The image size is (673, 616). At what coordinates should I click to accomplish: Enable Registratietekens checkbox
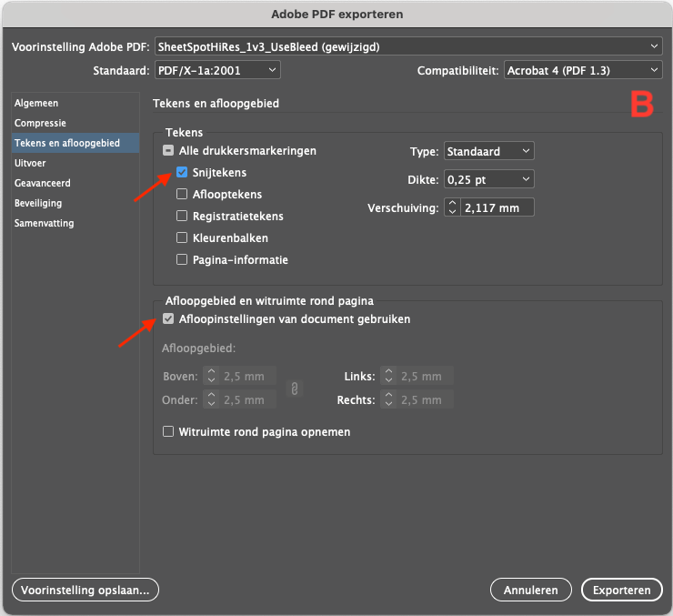point(183,217)
